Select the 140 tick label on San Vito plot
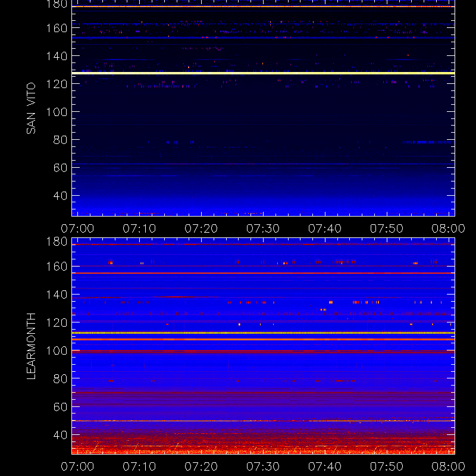This screenshot has height=476, width=476. click(57, 56)
